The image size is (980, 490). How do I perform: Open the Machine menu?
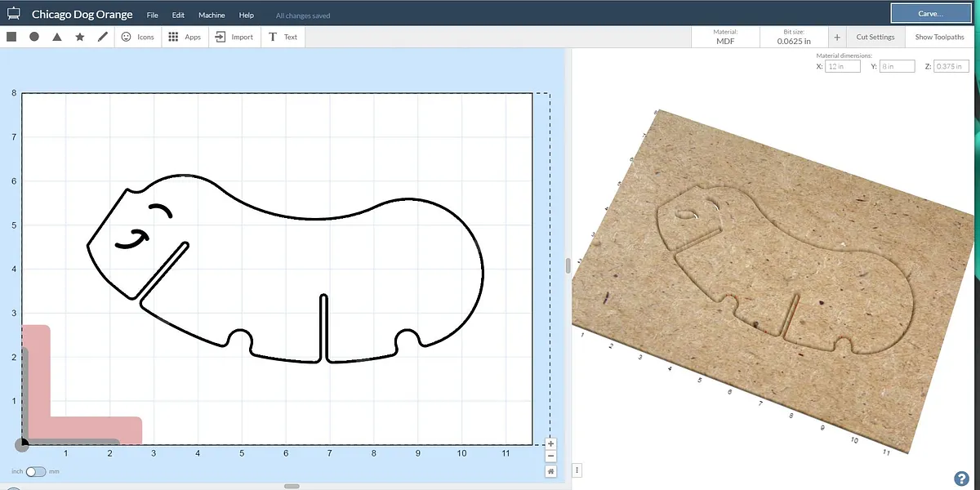[x=212, y=16]
